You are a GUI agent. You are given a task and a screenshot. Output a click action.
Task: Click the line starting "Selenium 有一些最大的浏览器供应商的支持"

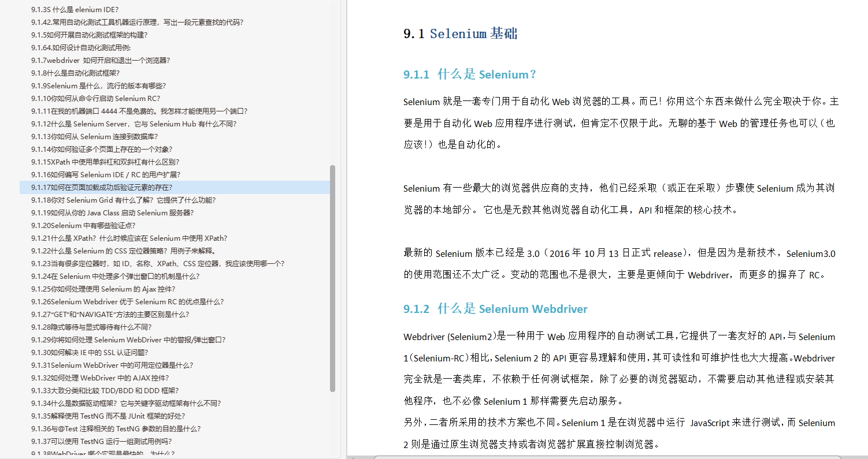coord(619,188)
